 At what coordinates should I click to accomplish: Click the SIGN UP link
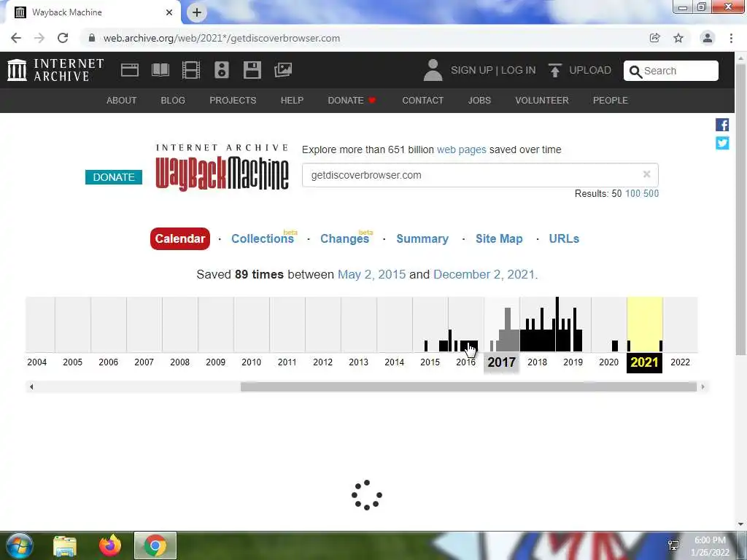pyautogui.click(x=472, y=70)
